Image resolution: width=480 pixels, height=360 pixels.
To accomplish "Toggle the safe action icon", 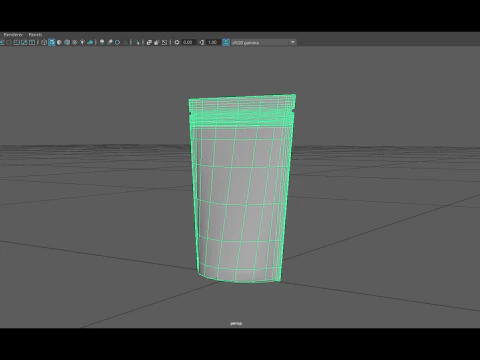I will (24, 42).
